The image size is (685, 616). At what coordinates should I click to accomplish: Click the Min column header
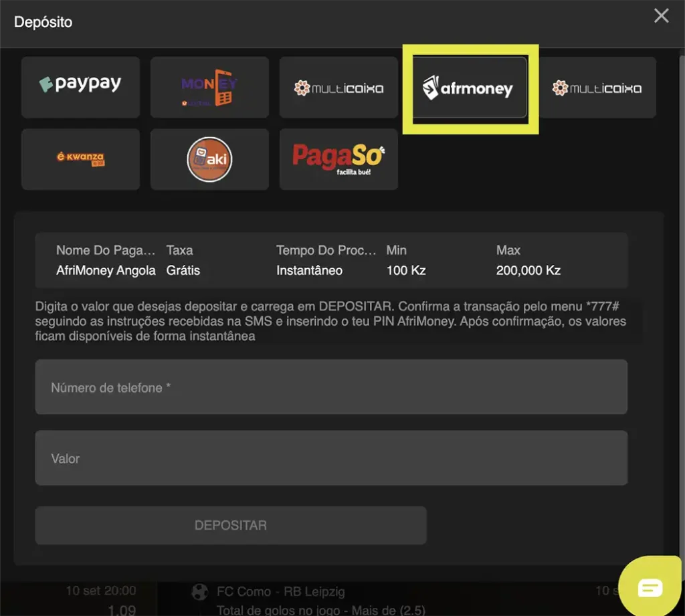396,250
